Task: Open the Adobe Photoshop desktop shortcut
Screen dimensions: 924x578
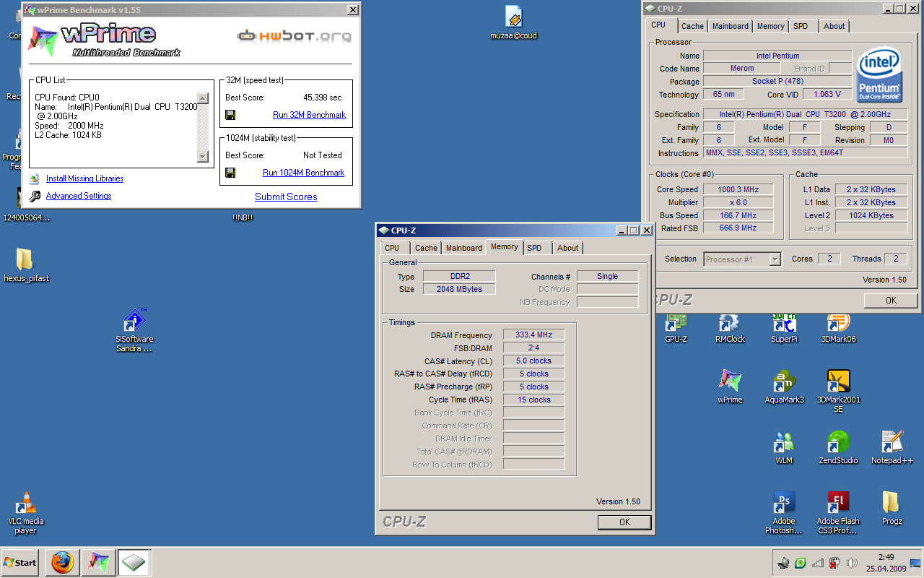Action: (x=784, y=512)
